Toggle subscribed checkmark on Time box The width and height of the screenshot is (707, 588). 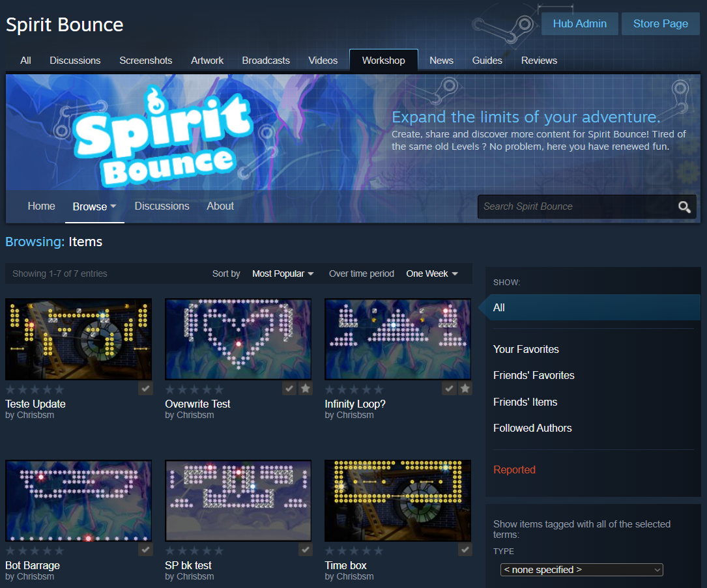[x=465, y=550]
